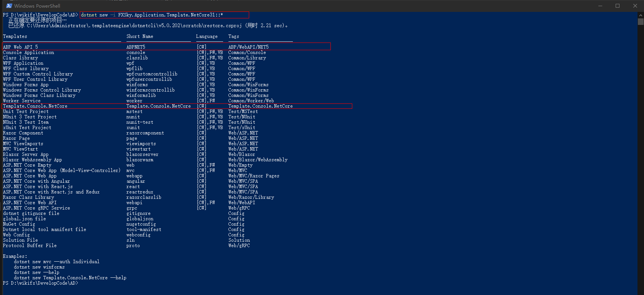The width and height of the screenshot is (644, 295).
Task: Click the 'Tags' column header
Action: pyautogui.click(x=233, y=36)
